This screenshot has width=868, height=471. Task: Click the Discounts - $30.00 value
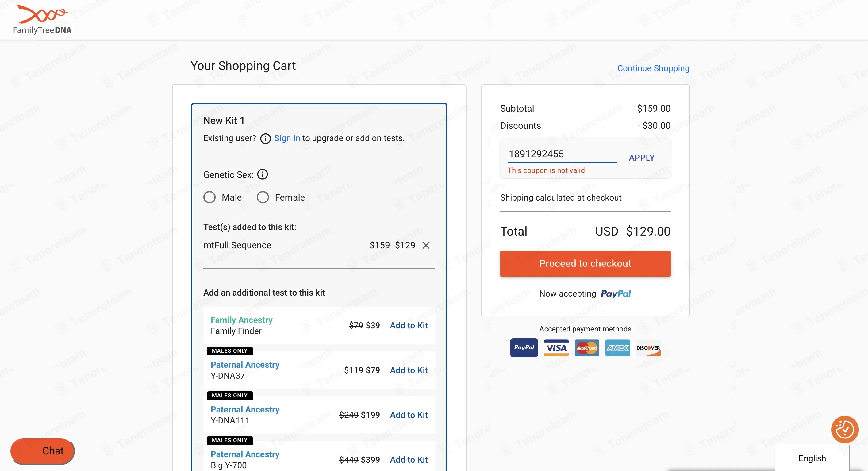click(x=654, y=126)
